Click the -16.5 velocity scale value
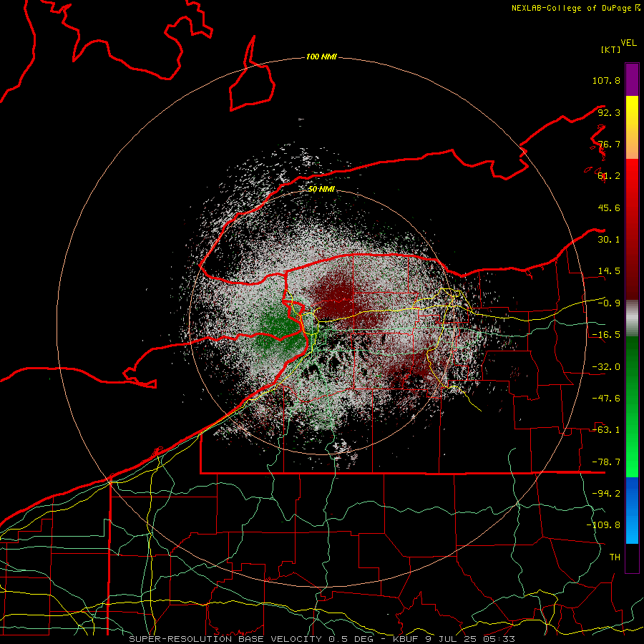 click(x=606, y=335)
